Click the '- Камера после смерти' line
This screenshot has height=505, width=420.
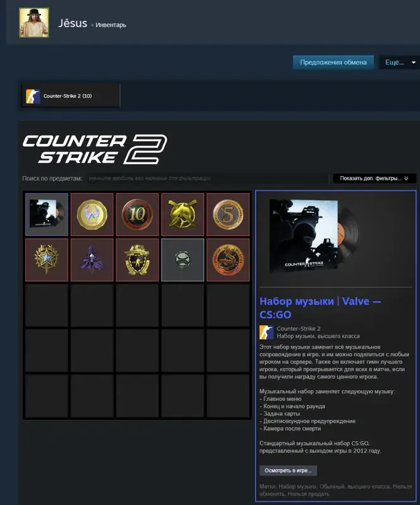tap(290, 429)
